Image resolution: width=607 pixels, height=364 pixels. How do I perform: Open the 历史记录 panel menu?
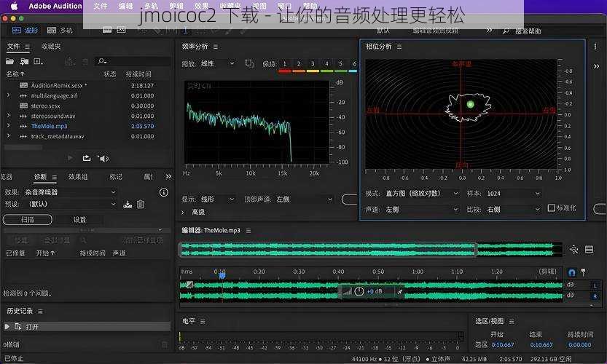tap(40, 311)
